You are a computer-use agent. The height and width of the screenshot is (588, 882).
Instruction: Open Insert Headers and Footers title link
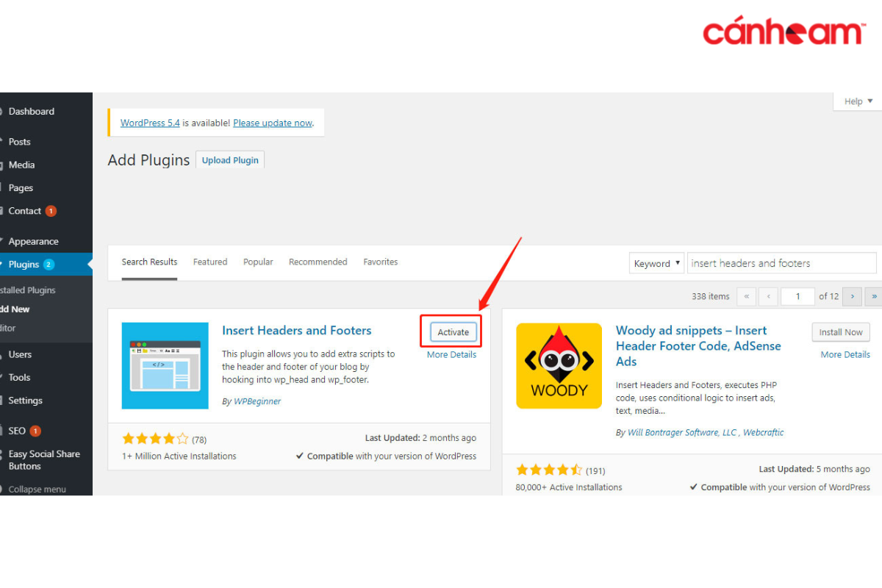(x=297, y=331)
